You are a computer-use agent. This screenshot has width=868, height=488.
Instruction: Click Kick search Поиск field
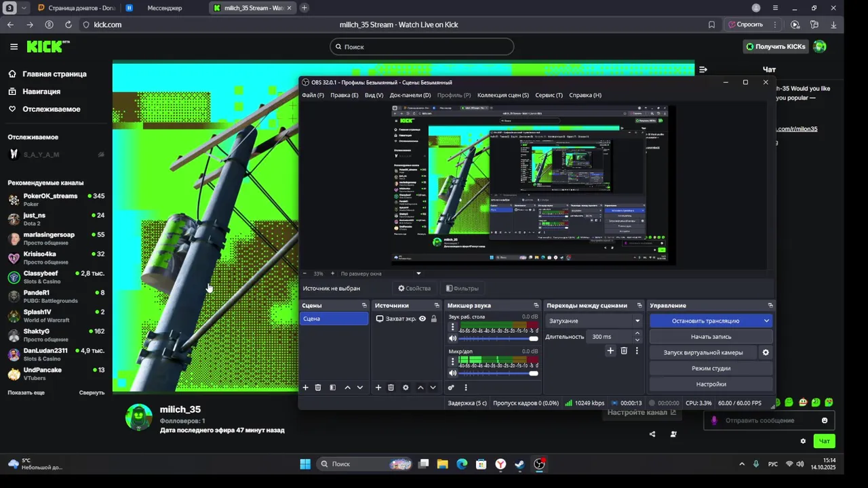coord(422,47)
